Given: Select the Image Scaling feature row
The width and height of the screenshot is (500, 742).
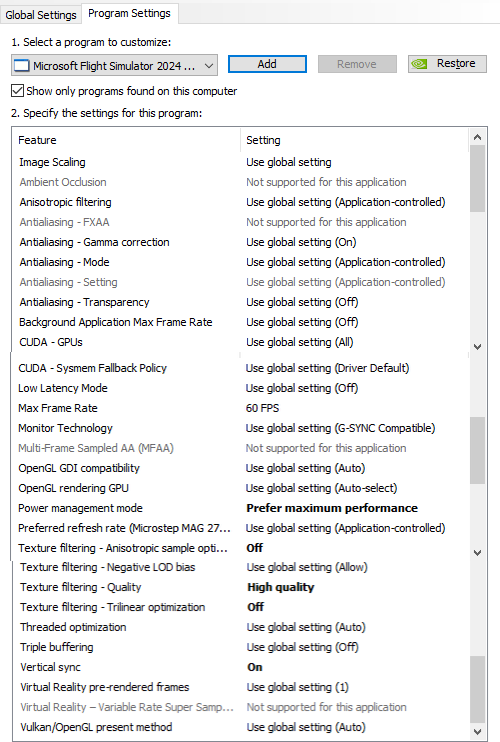Looking at the screenshot, I should 241,162.
